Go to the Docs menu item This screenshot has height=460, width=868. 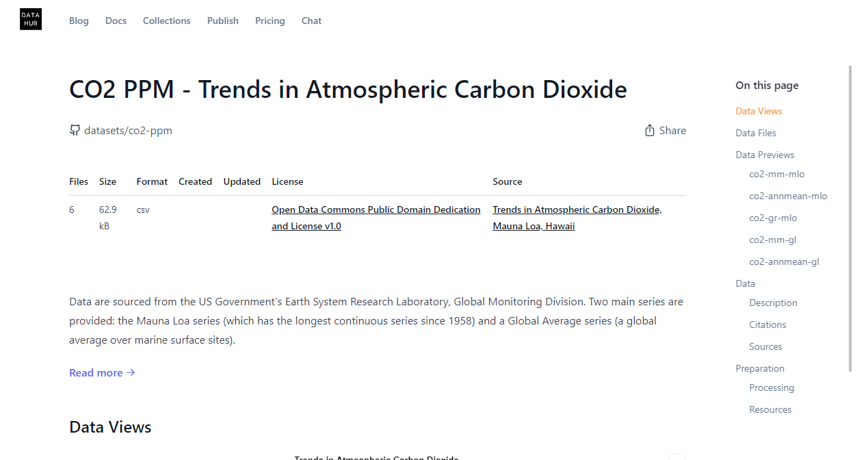(x=116, y=21)
